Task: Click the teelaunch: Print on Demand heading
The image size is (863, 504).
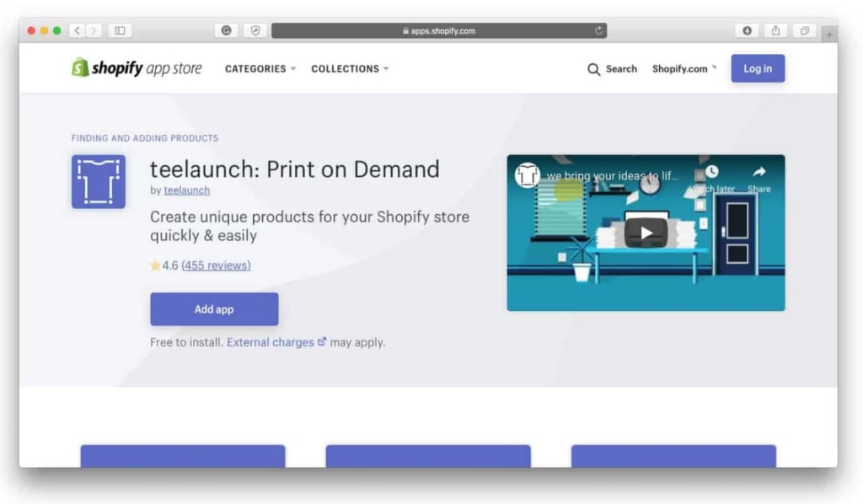Action: [295, 169]
